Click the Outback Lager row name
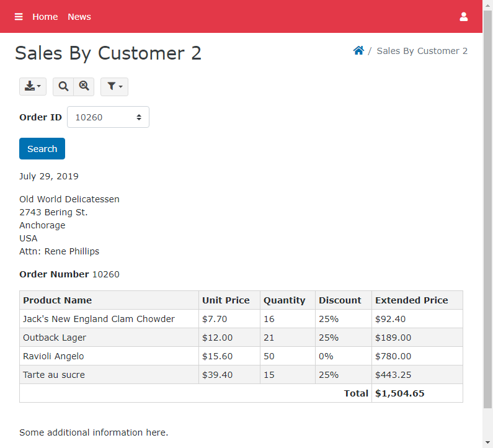 55,338
